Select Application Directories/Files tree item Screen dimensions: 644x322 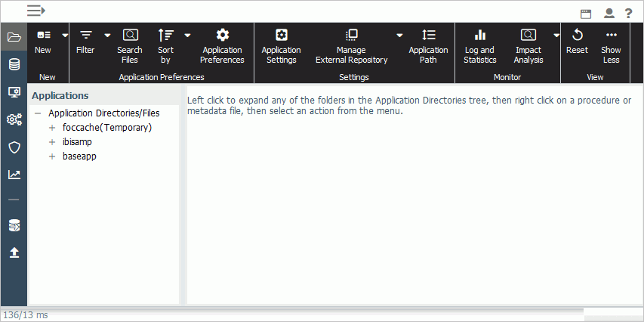pos(104,113)
